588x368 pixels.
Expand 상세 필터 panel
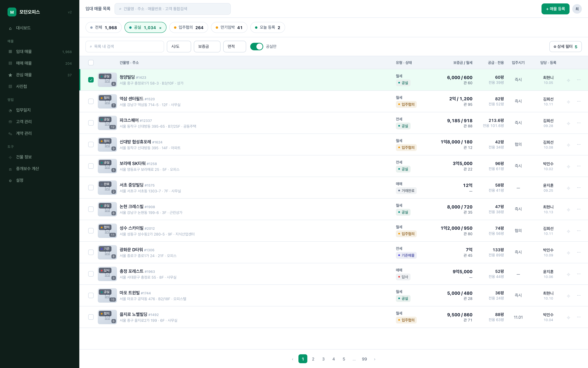pyautogui.click(x=565, y=47)
